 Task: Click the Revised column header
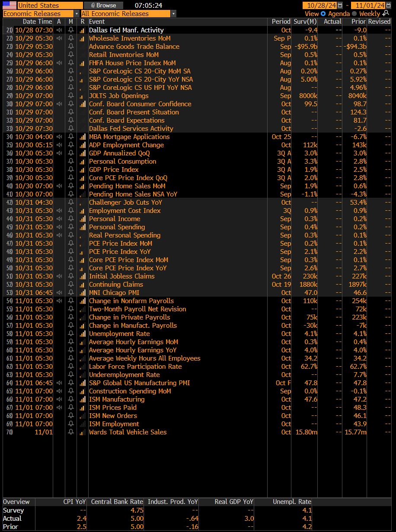[380, 22]
